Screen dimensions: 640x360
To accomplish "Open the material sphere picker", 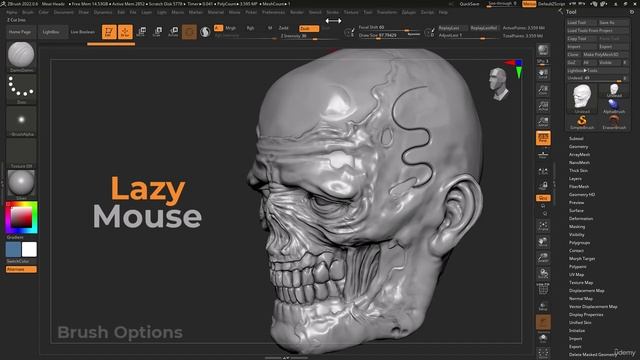I will click(21, 184).
